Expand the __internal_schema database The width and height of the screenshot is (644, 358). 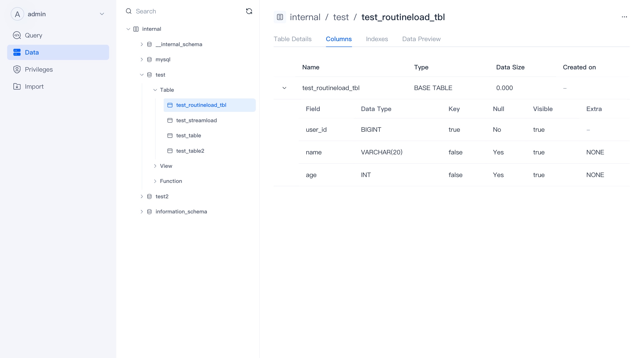pyautogui.click(x=142, y=44)
